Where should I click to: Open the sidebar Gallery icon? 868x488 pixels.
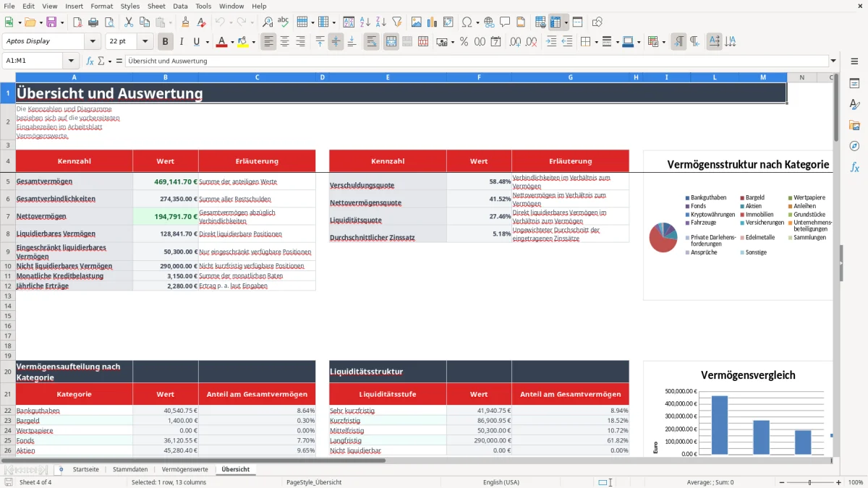pyautogui.click(x=854, y=126)
